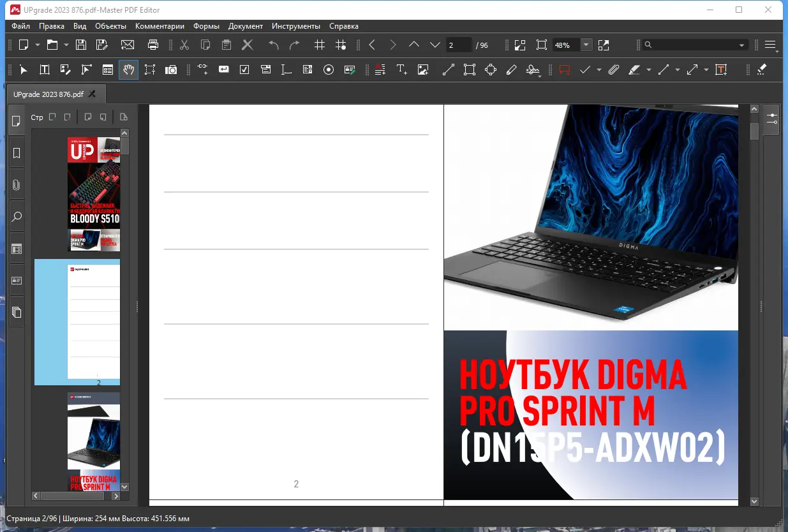Toggle snap to grid
Screen dimensions: 788x532
coord(341,45)
